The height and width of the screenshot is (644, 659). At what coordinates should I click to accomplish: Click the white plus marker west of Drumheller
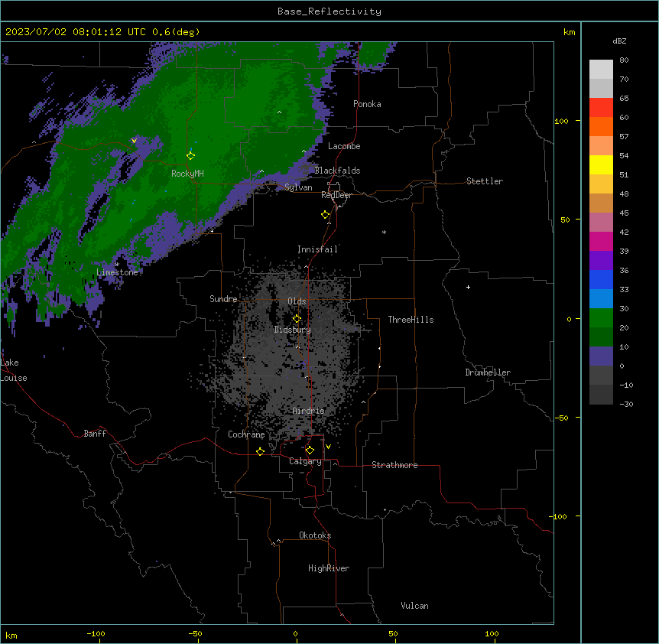468,287
